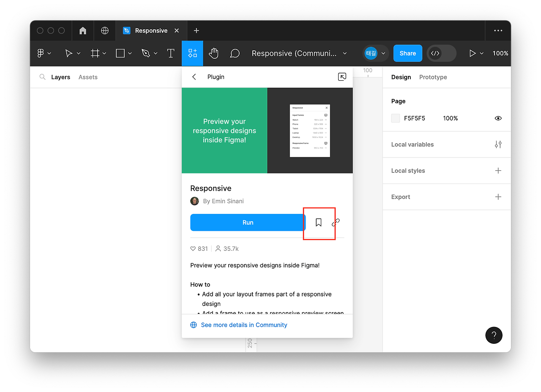Open Emin Sinani author profile
The image size is (541, 392).
tap(223, 201)
